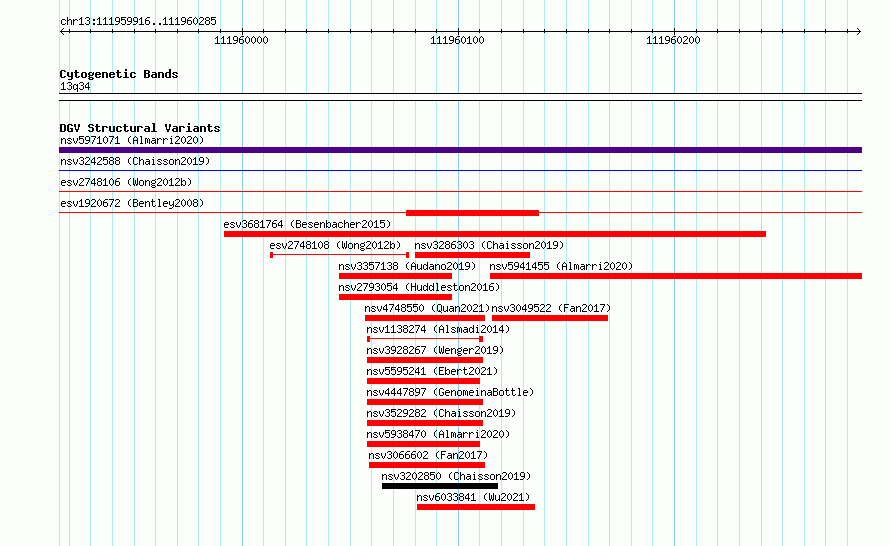Click the right arrow of the ruler
The height and width of the screenshot is (546, 890).
pyautogui.click(x=858, y=31)
